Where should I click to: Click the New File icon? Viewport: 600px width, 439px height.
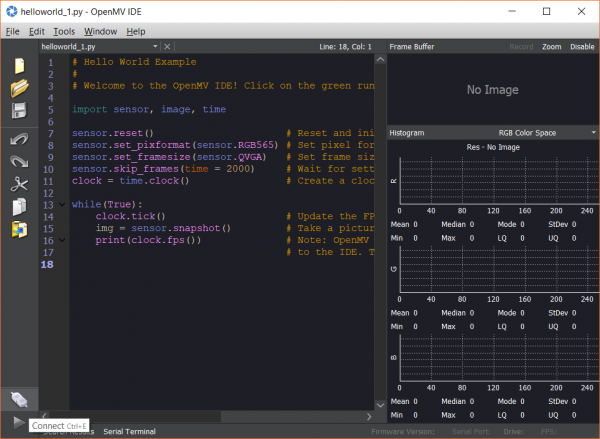[x=20, y=66]
